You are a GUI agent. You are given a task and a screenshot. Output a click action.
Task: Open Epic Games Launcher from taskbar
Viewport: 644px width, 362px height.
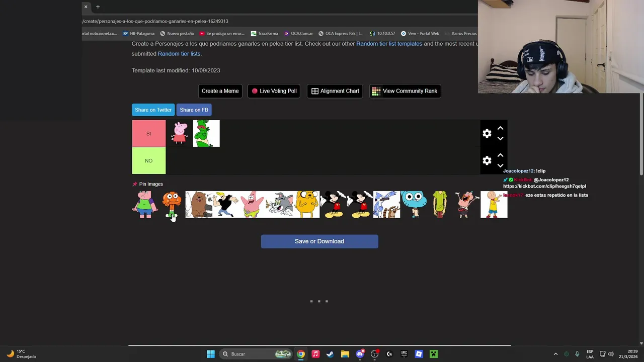[404, 354]
